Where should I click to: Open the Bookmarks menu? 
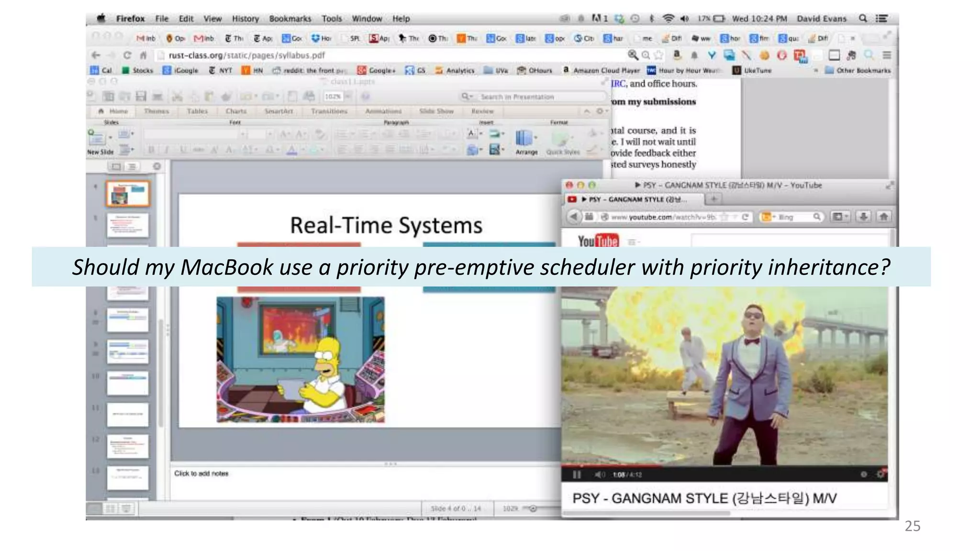click(290, 19)
